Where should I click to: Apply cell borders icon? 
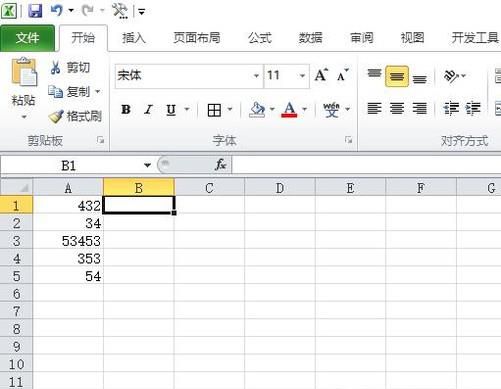coord(214,110)
